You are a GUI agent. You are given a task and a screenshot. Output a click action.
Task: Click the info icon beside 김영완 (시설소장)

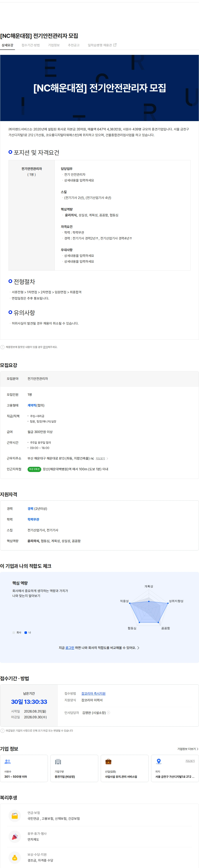109,713
